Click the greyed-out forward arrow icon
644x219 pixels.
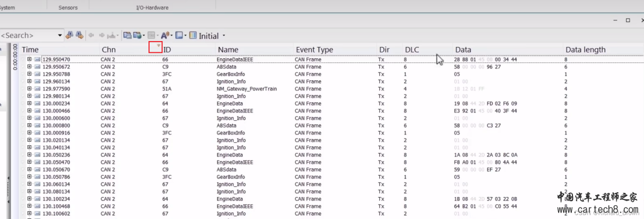(101, 36)
